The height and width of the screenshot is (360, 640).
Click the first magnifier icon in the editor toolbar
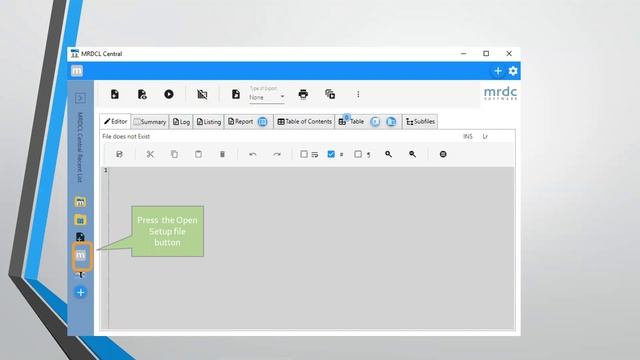(x=389, y=154)
